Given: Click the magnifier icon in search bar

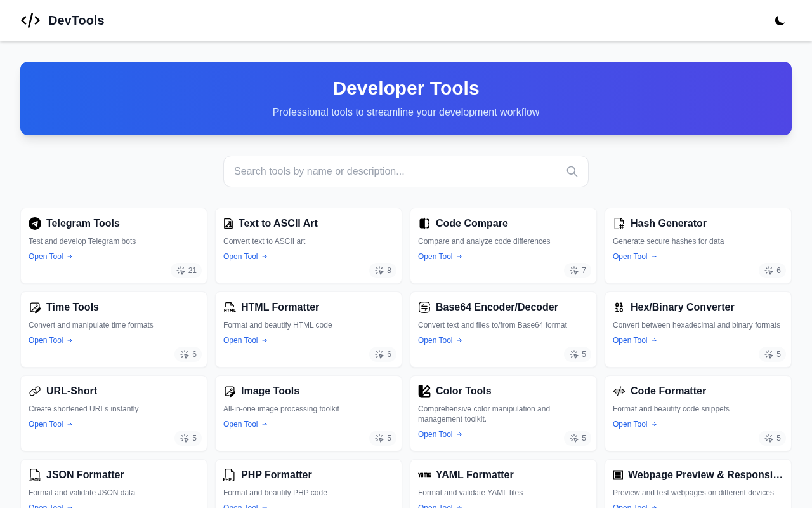Looking at the screenshot, I should (x=572, y=171).
